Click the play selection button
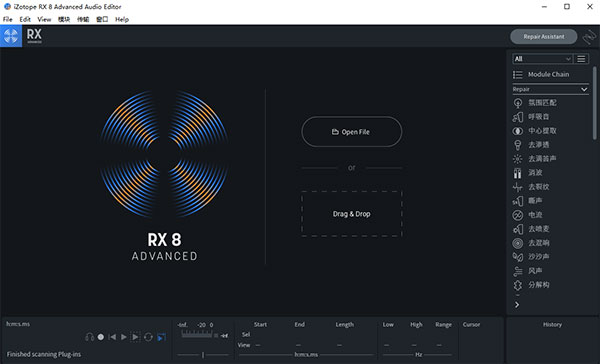The image size is (600, 364). click(x=135, y=337)
